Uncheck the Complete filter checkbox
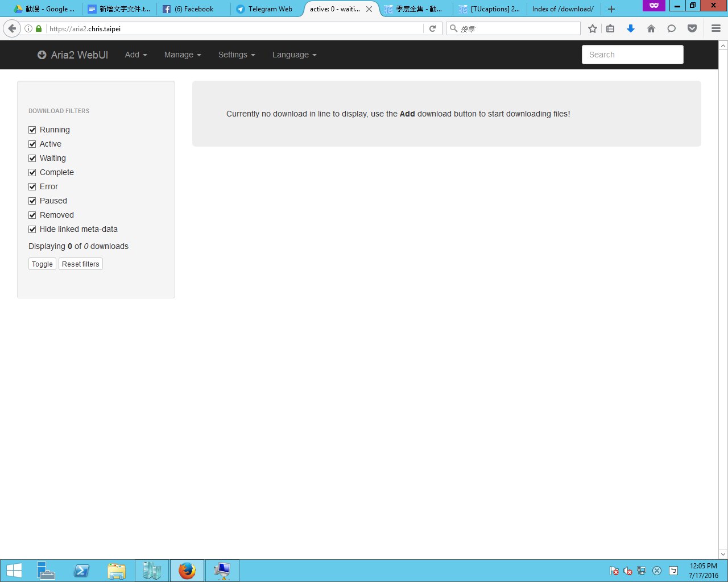The height and width of the screenshot is (582, 728). tap(32, 172)
